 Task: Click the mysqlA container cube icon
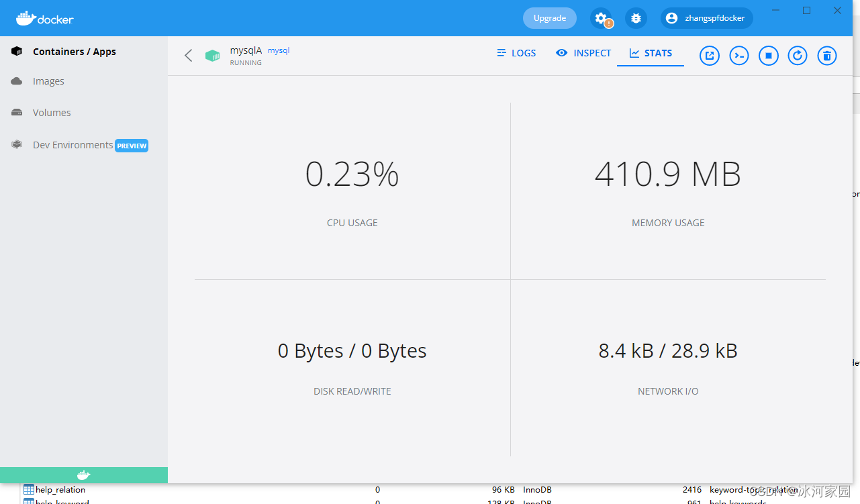point(213,56)
